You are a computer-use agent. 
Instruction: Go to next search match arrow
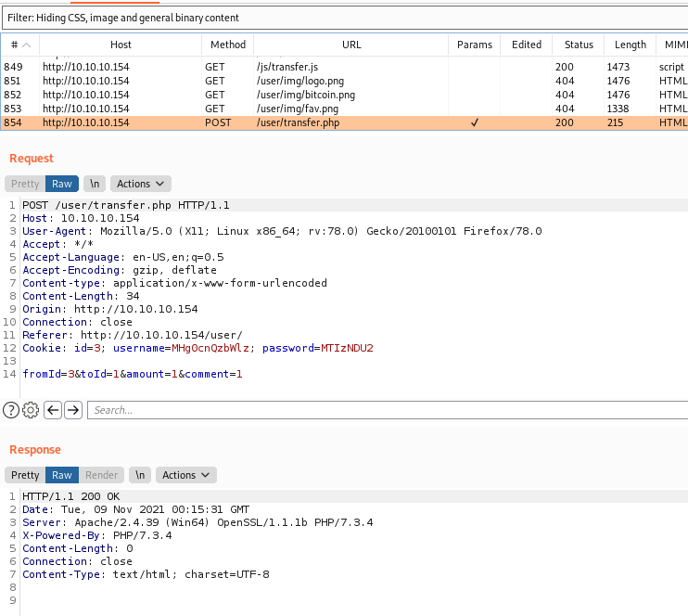(73, 410)
